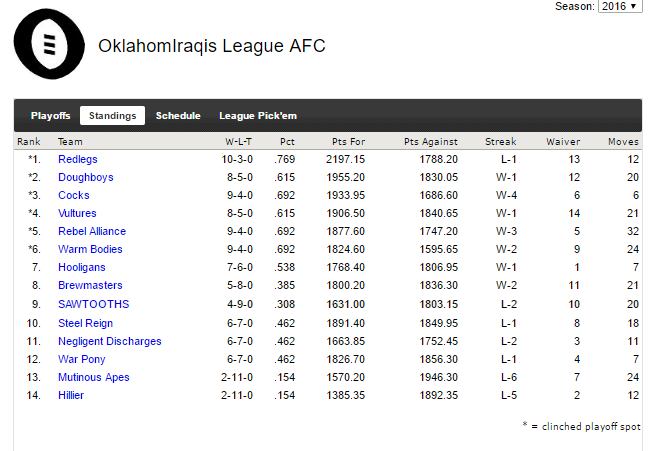This screenshot has width=653, height=451.
Task: Open the Warm Bodies team link
Action: (x=90, y=249)
